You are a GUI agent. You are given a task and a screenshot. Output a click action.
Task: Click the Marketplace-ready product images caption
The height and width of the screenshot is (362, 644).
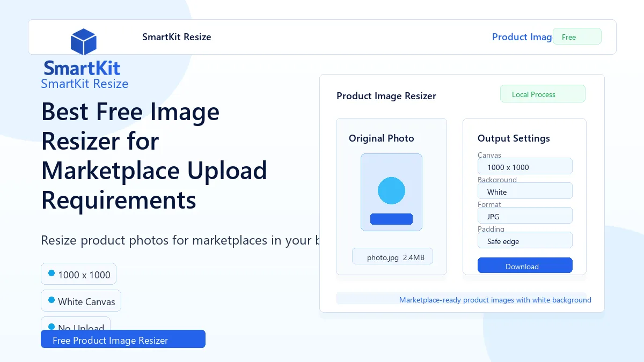(495, 300)
